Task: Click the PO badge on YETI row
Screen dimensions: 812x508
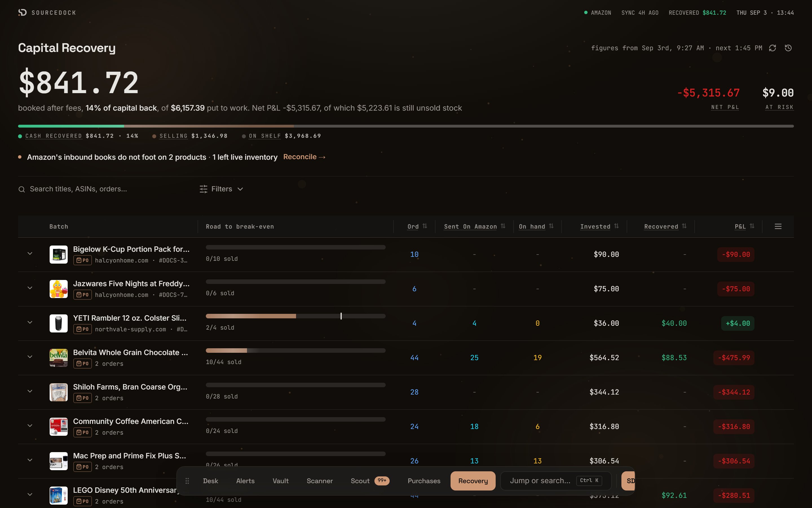Action: [x=82, y=329]
